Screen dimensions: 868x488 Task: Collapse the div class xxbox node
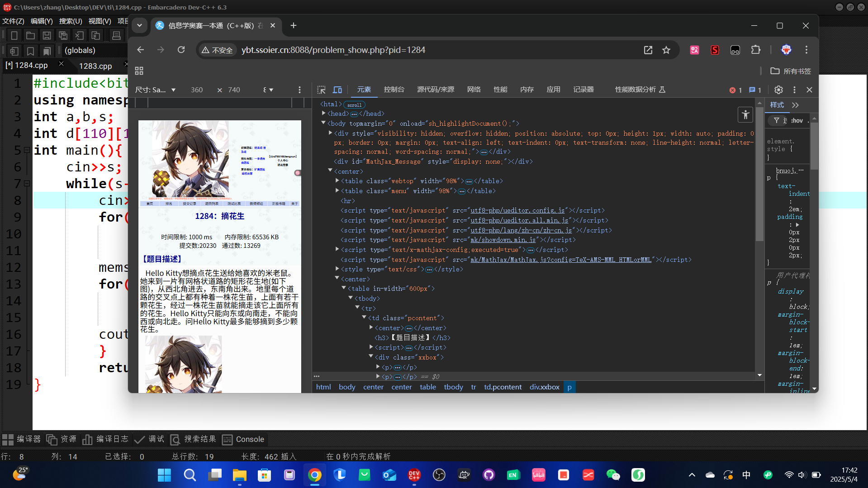[371, 357]
